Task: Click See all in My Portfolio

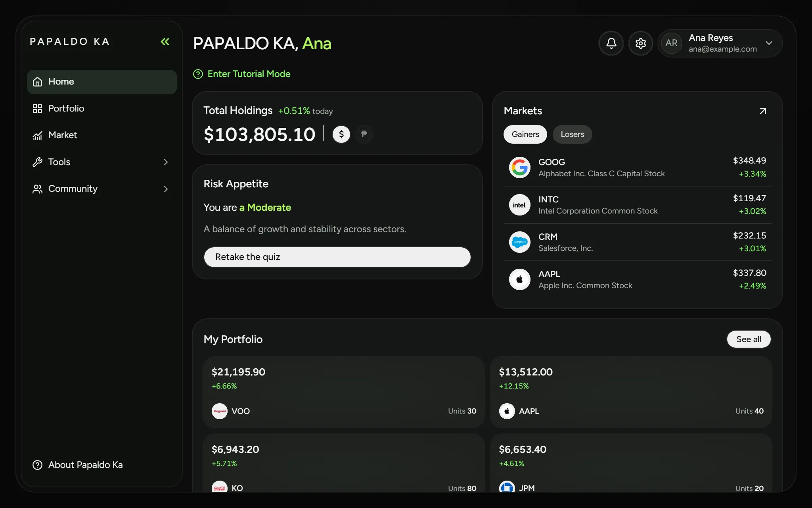Action: (749, 339)
